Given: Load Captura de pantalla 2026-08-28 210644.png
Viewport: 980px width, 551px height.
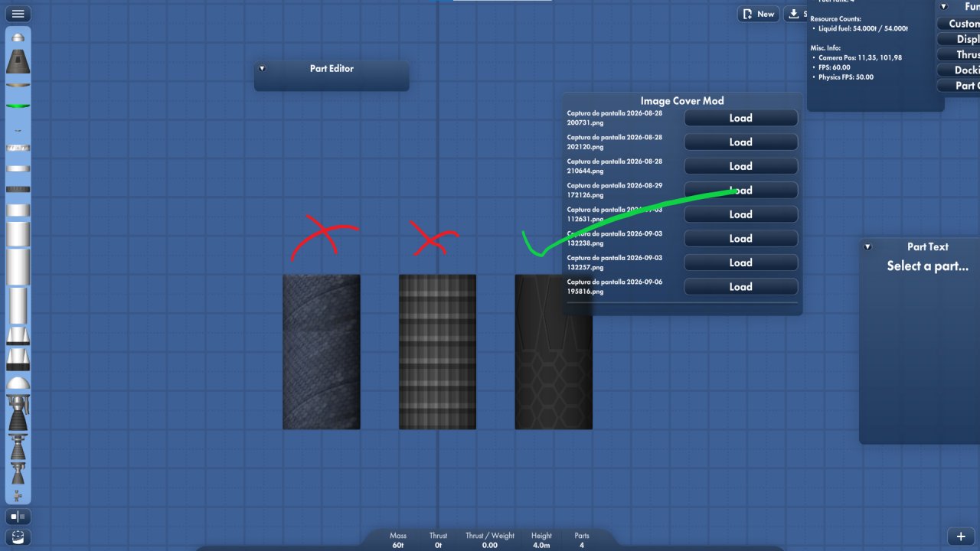Looking at the screenshot, I should (x=740, y=166).
